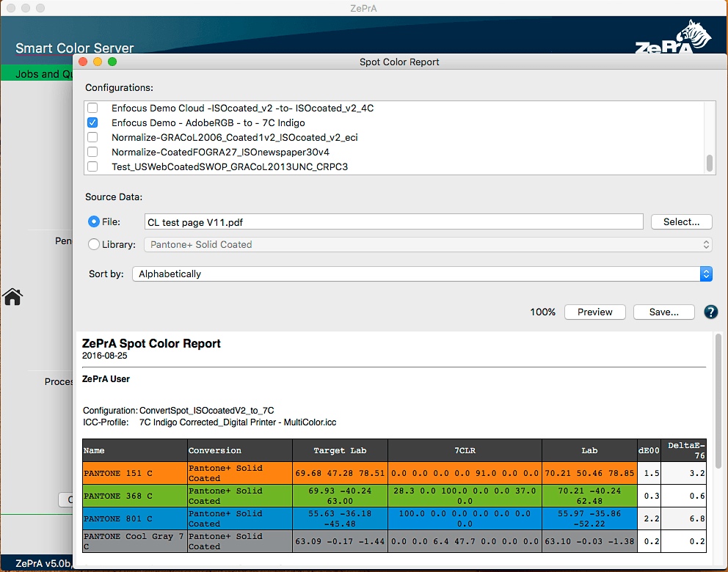Check the Test_USWebCoatedSWOP_GRACoL2013UNC configuration
This screenshot has width=728, height=572.
[x=92, y=166]
